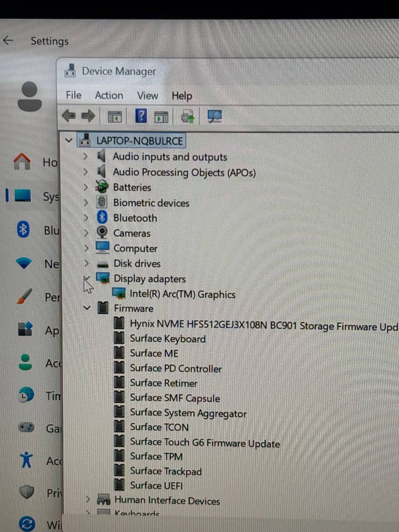Click the Audio inputs and outputs speaker icon
Screen dimensions: 399x532
tap(101, 156)
